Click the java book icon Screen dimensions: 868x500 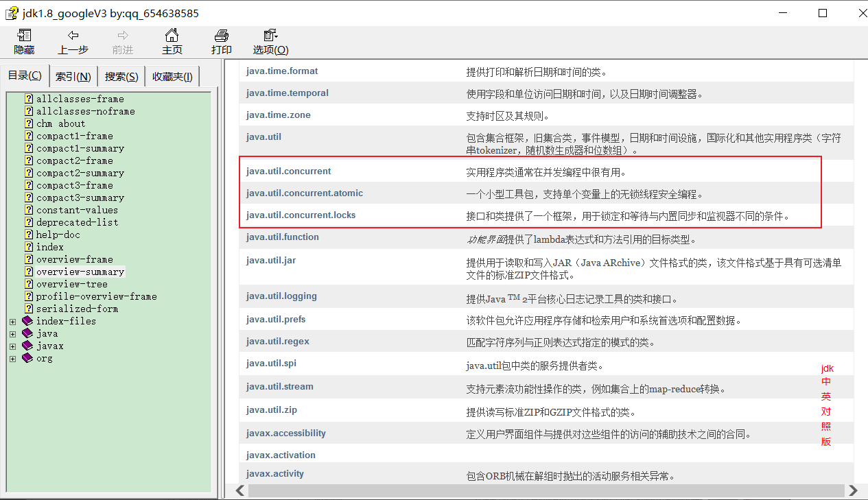[27, 333]
